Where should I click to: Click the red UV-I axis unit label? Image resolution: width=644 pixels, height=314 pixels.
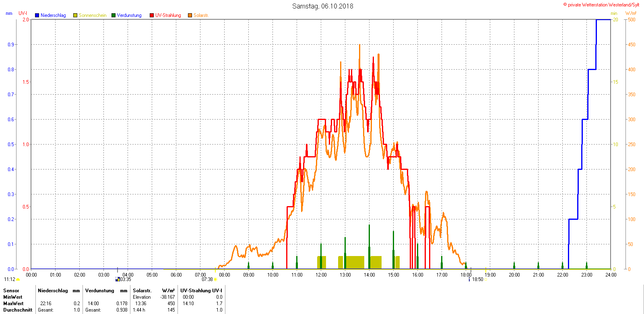click(x=23, y=13)
